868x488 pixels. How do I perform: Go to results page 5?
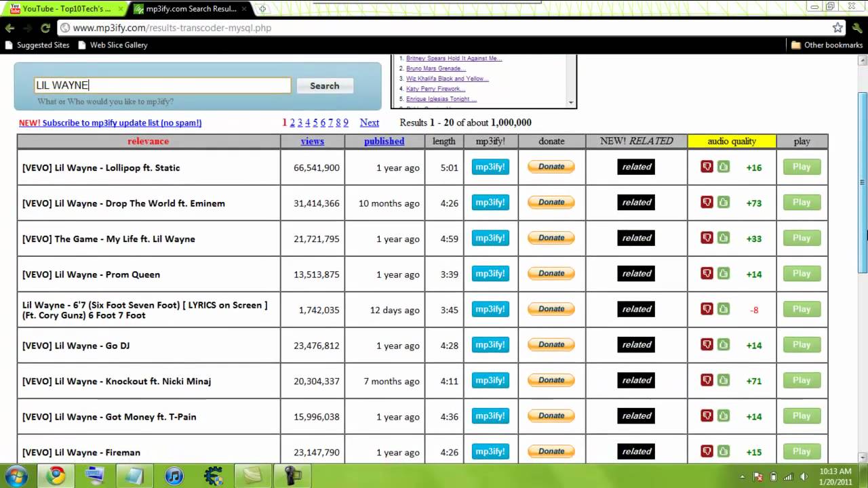click(315, 123)
